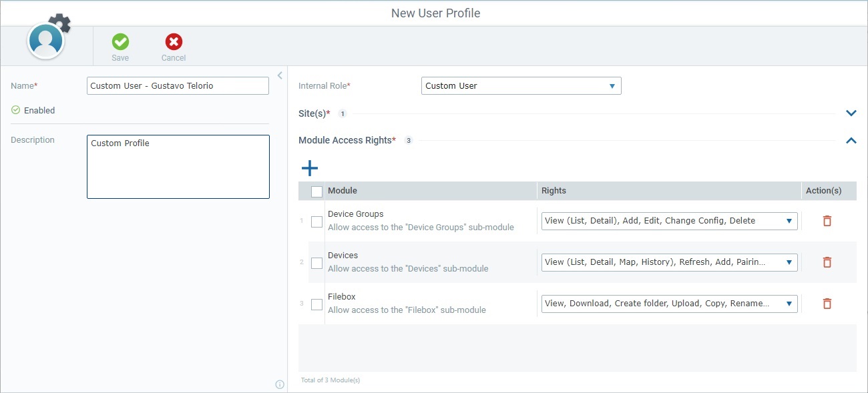This screenshot has height=393, width=868.
Task: Check the Device Groups module checkbox
Action: (316, 221)
